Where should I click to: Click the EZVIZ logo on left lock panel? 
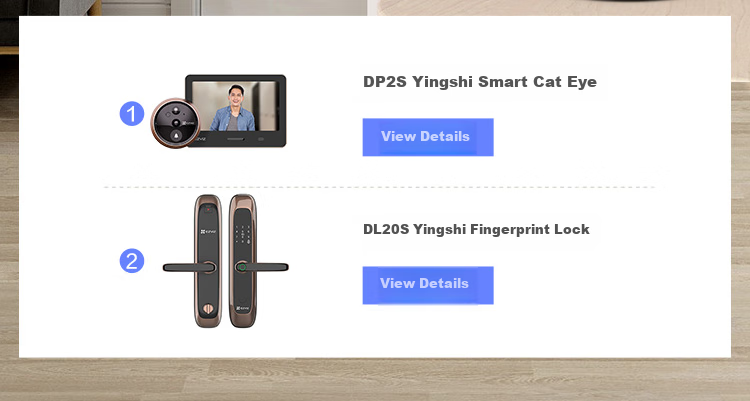coord(208,232)
